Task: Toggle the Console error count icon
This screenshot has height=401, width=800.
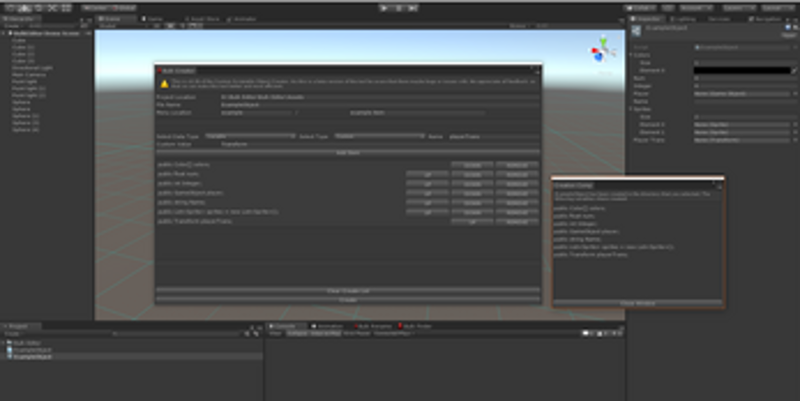Action: [x=616, y=334]
